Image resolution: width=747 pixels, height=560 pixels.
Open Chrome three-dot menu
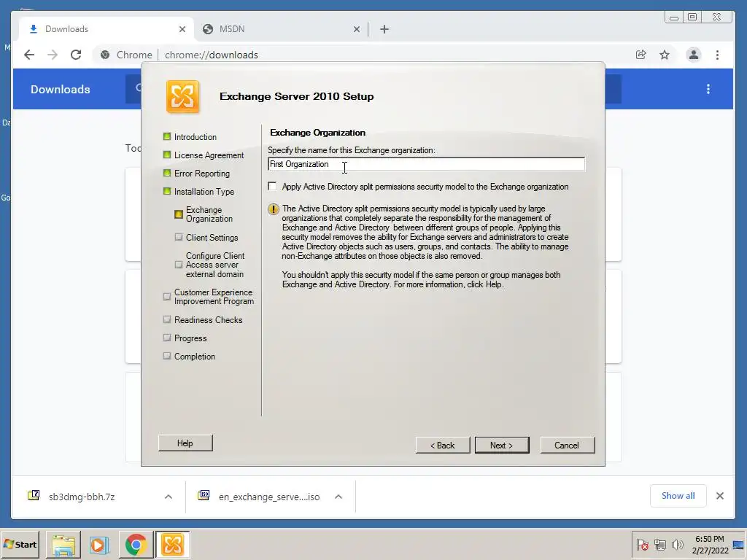pyautogui.click(x=718, y=55)
